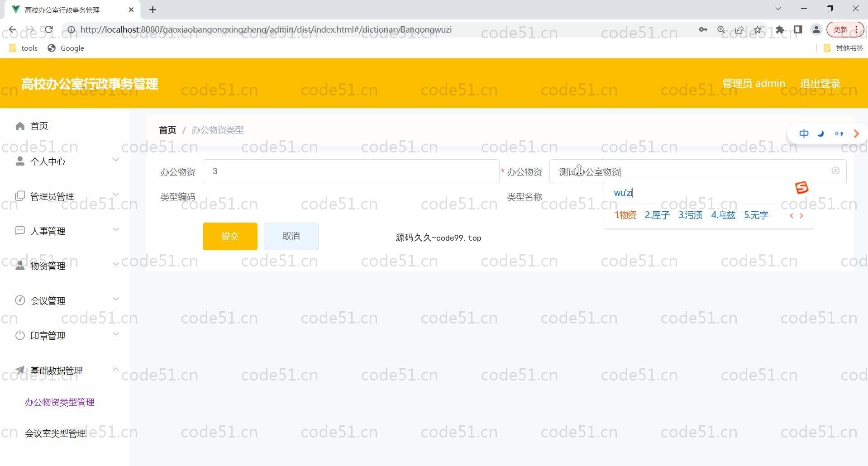Choose IME candidate 2.屋子
This screenshot has width=868, height=466.
click(x=657, y=215)
